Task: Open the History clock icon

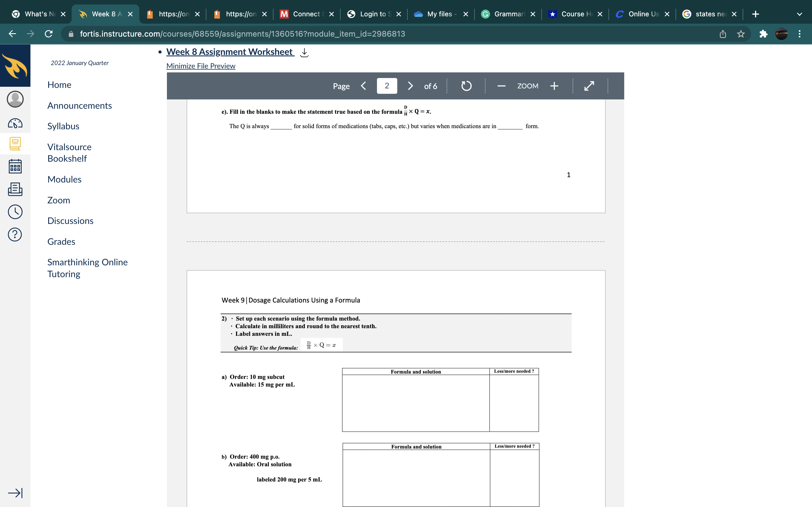Action: pos(15,212)
